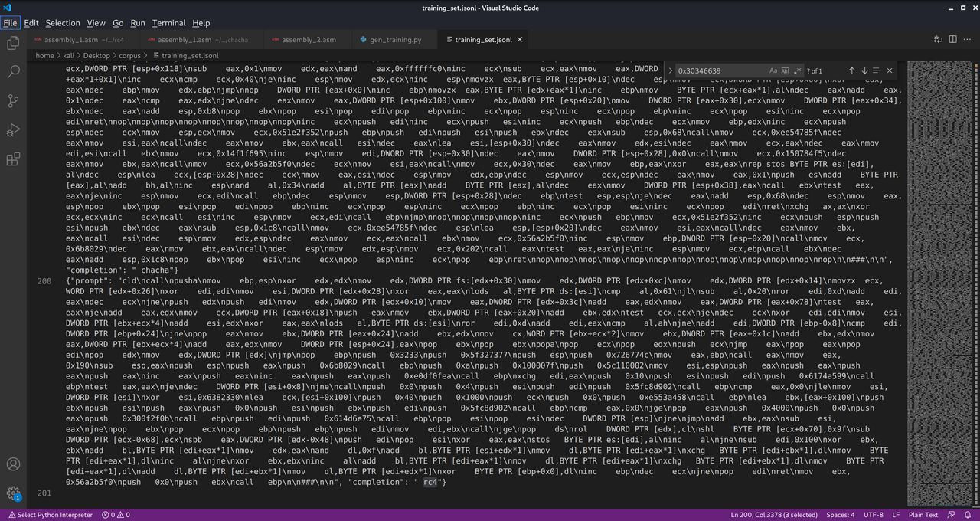Image resolution: width=980 pixels, height=521 pixels.
Task: Click Spaces: 4 indentation setting
Action: (x=840, y=515)
